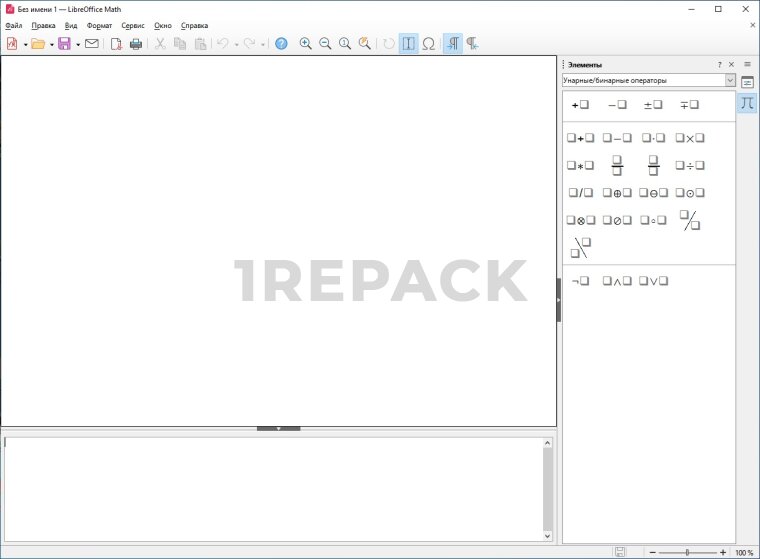Screen dimensions: 760x559
Task: Expand the Open folder dropdown arrow
Action: [x=51, y=44]
